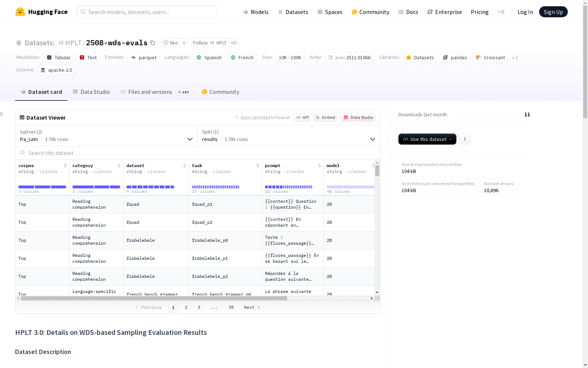Filter by the Spanish language tag
This screenshot has width=588, height=368.
(209, 57)
